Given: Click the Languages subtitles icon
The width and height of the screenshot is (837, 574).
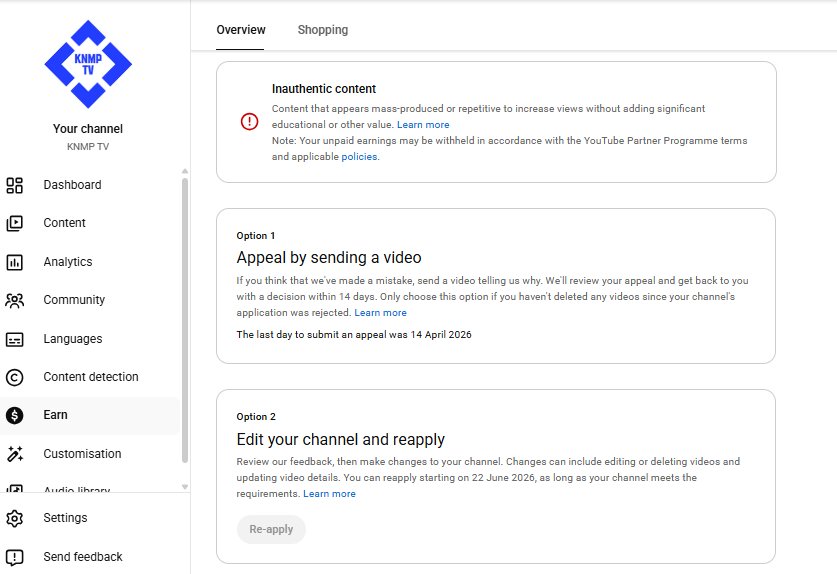Looking at the screenshot, I should point(14,340).
